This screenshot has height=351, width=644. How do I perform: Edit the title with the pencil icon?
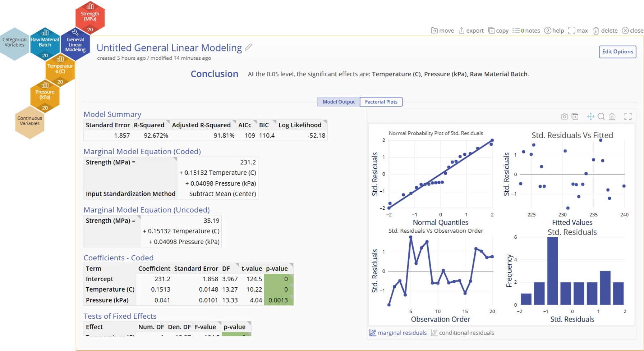pyautogui.click(x=248, y=47)
